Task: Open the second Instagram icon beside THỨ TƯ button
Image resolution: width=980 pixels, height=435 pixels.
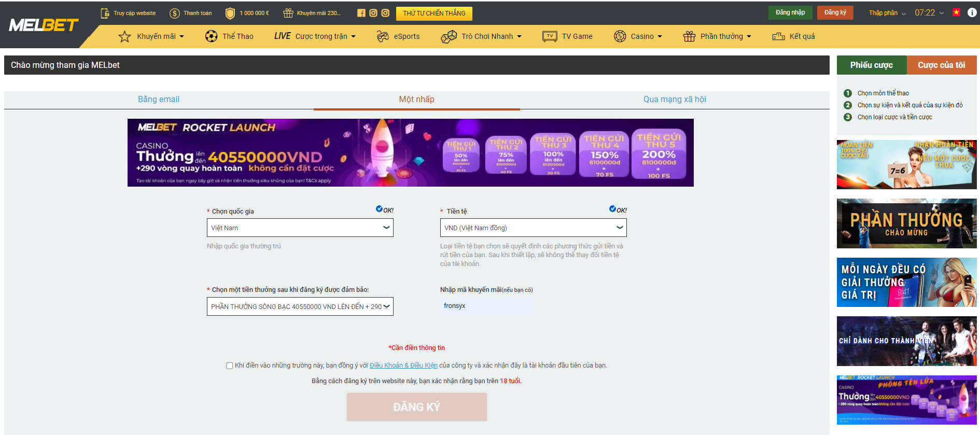Action: click(385, 13)
